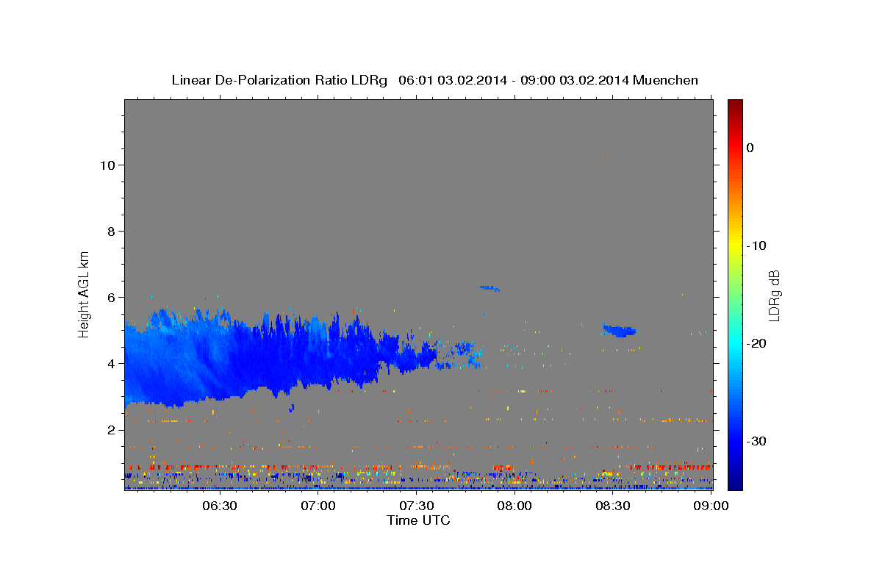Click the 07:00 time tick label
Viewport: 882px width, 588px height.
point(319,506)
